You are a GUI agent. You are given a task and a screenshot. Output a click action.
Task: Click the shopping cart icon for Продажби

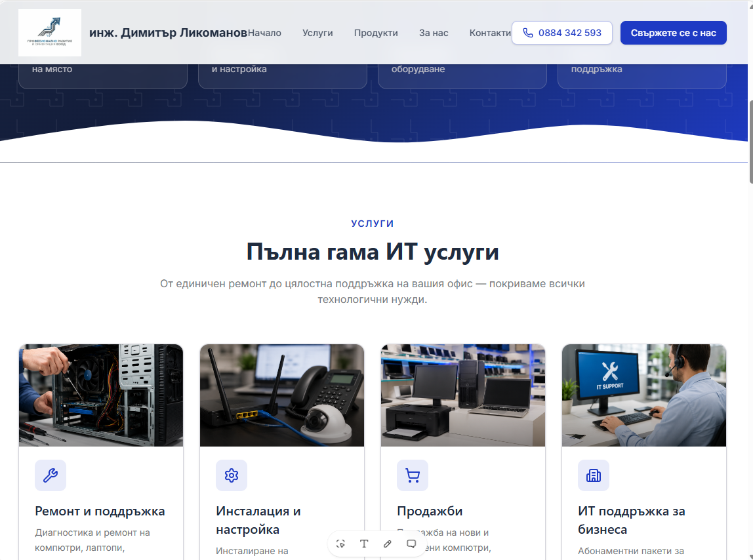(x=413, y=475)
